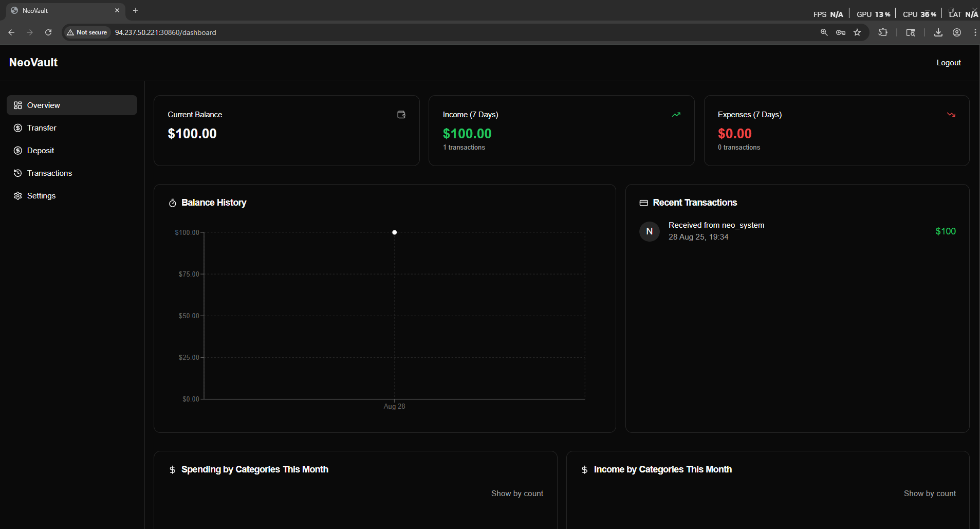Viewport: 980px width, 529px height.
Task: Click the $100.00 Current Balance value
Action: click(x=192, y=134)
